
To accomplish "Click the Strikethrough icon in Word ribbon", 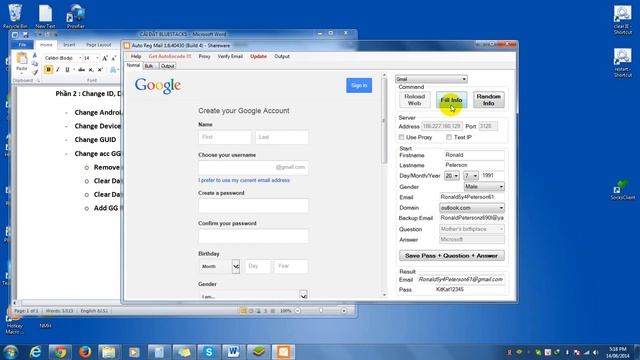I will (x=82, y=70).
